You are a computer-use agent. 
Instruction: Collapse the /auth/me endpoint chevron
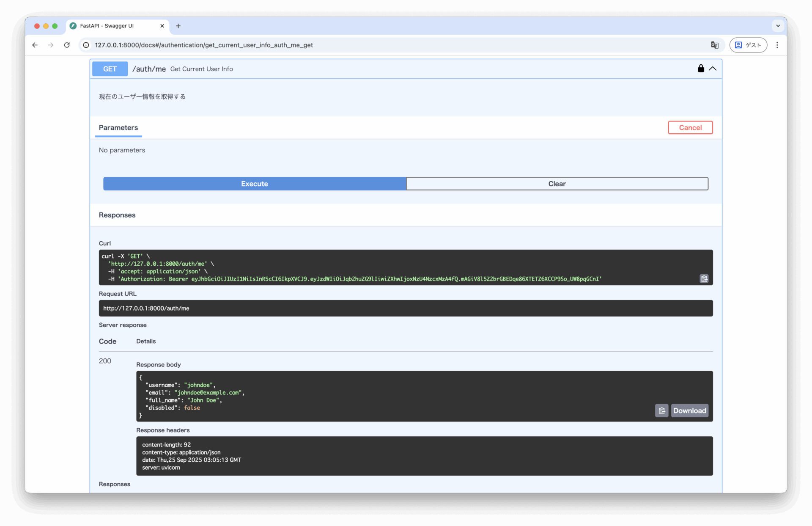click(x=713, y=69)
